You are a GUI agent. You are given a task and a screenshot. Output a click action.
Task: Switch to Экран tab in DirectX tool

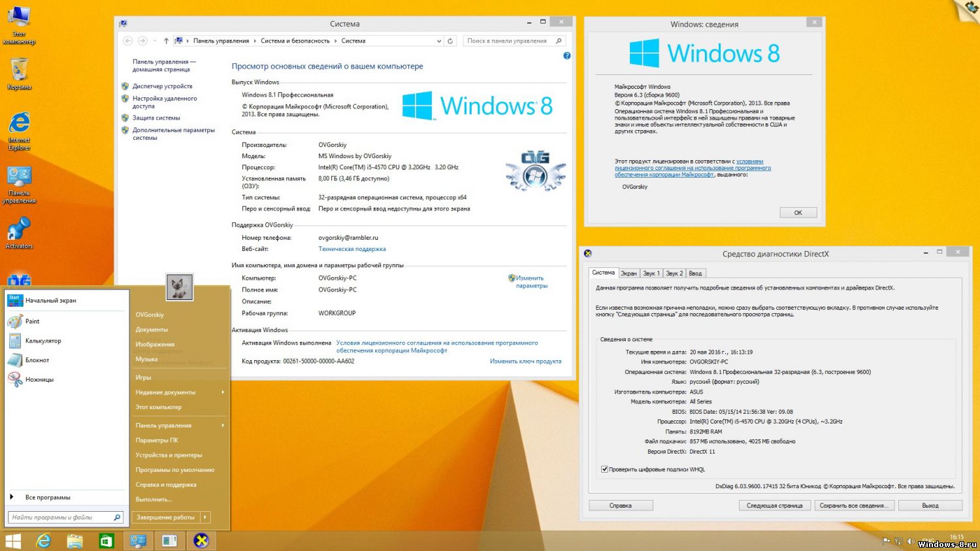[x=629, y=273]
